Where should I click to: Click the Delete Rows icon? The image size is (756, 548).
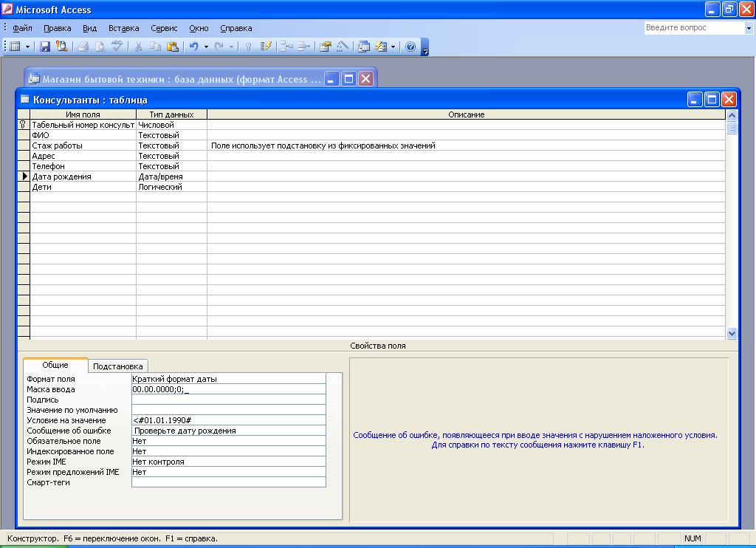click(x=303, y=47)
